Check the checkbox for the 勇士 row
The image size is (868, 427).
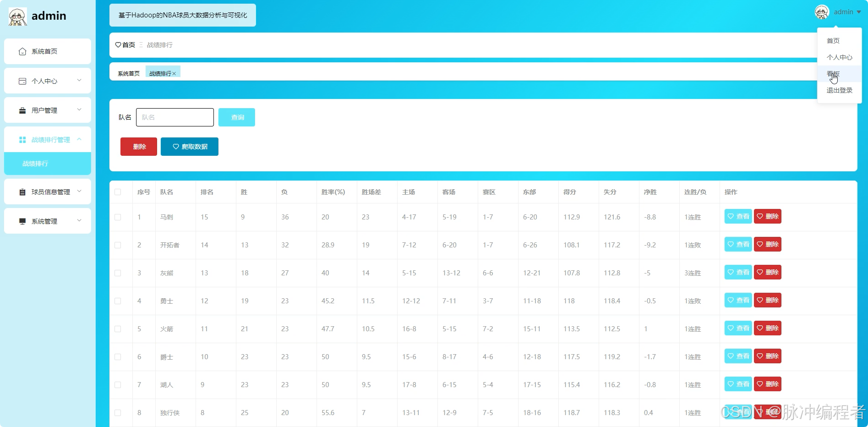(118, 301)
